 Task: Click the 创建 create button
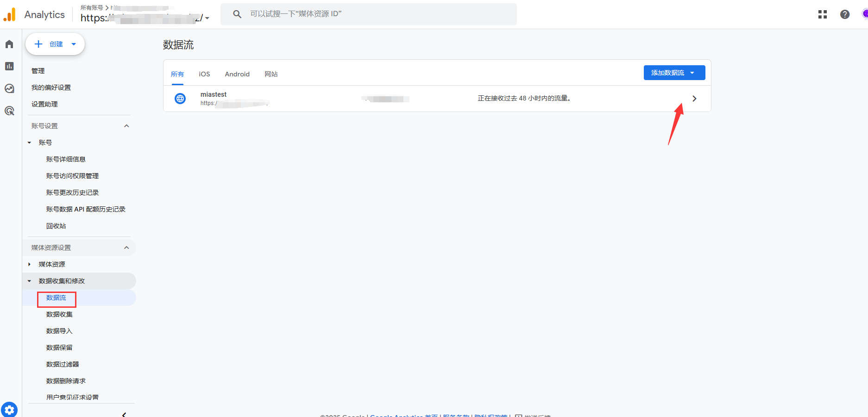coord(55,44)
